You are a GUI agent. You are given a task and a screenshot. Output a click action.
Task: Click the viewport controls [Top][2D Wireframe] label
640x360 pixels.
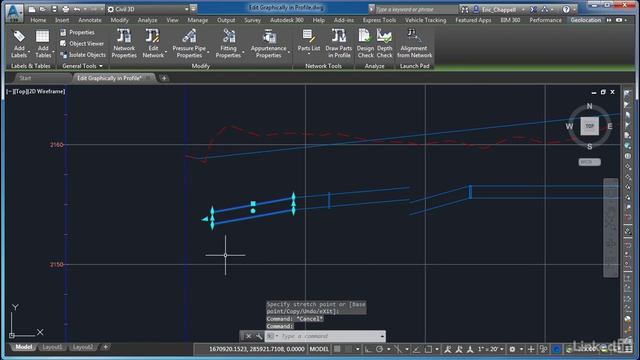(36, 91)
